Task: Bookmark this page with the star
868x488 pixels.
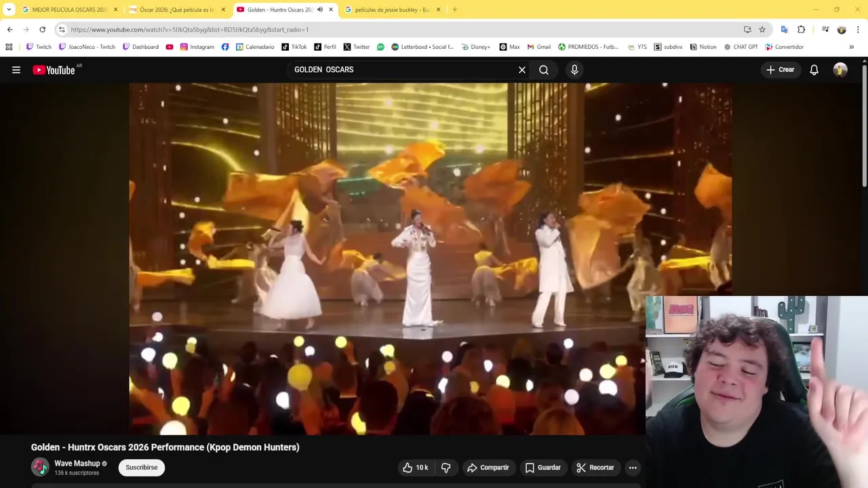Action: 762,30
